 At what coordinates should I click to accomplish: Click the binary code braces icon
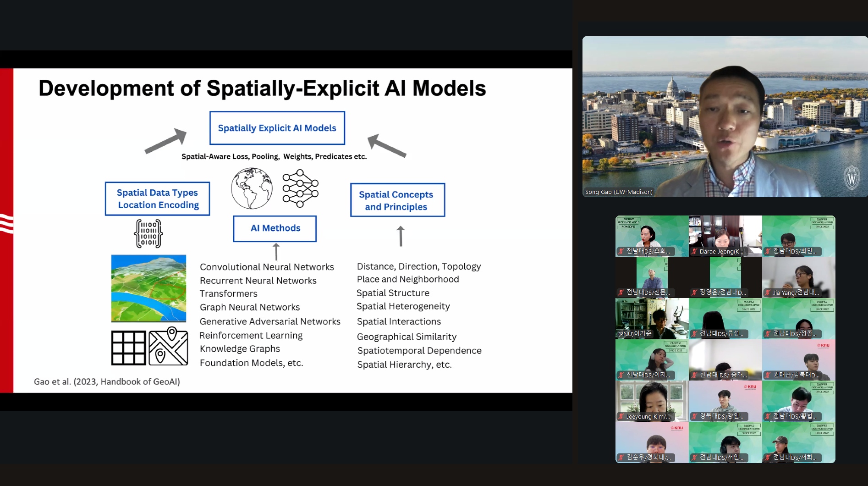[148, 233]
